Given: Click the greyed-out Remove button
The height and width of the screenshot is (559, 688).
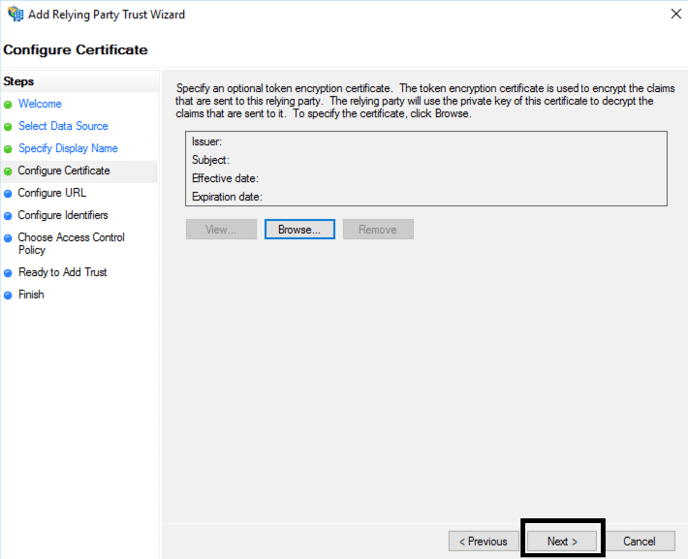Looking at the screenshot, I should click(x=378, y=229).
